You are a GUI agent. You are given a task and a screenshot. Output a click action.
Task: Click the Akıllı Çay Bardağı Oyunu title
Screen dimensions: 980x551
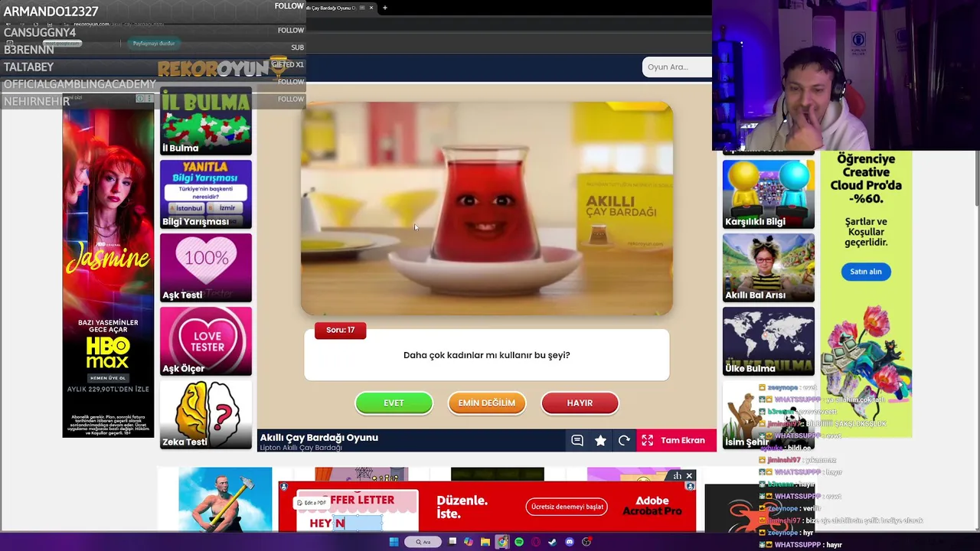coord(319,438)
